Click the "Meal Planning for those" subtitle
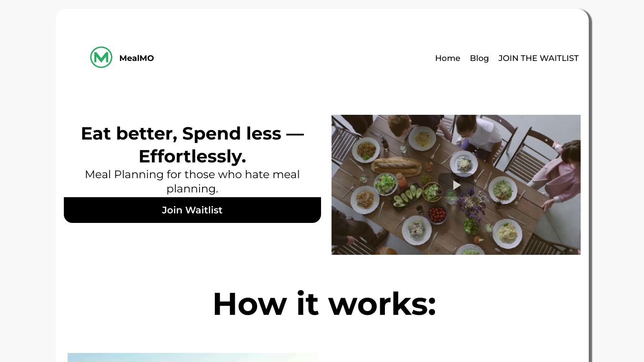 [192, 181]
